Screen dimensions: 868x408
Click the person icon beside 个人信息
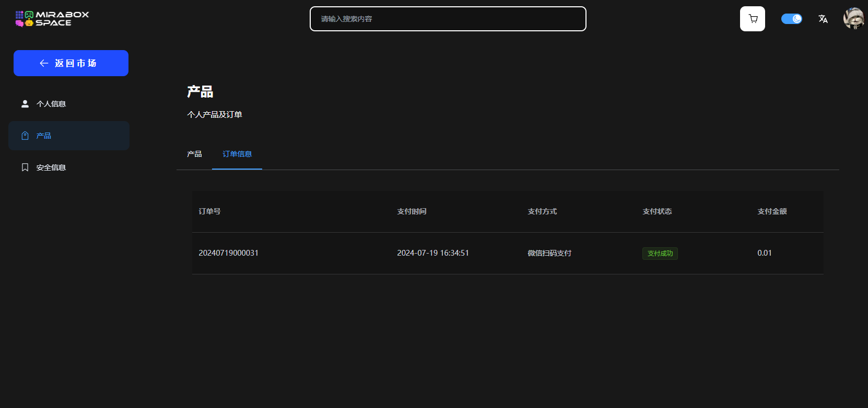click(x=25, y=104)
